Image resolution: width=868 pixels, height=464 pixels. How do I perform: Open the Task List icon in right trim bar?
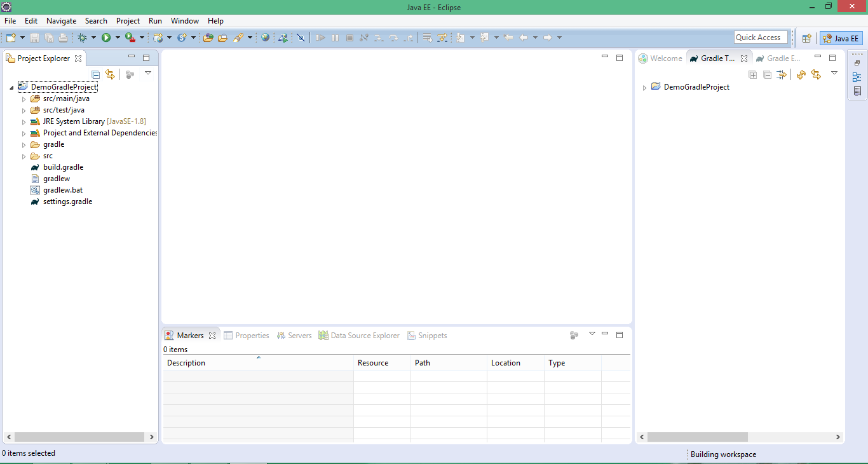857,91
